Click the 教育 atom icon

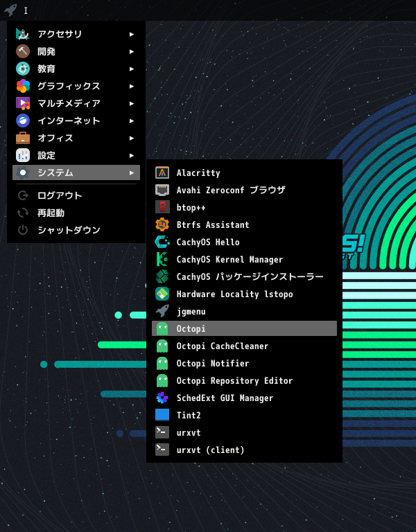coord(23,69)
